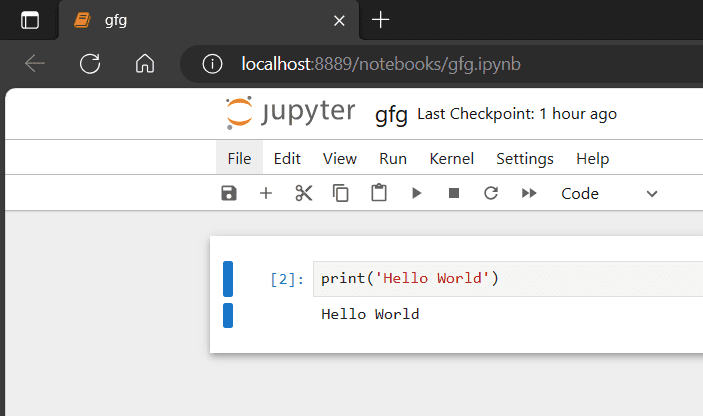Open the Settings menu
703x416 pixels.
tap(525, 159)
